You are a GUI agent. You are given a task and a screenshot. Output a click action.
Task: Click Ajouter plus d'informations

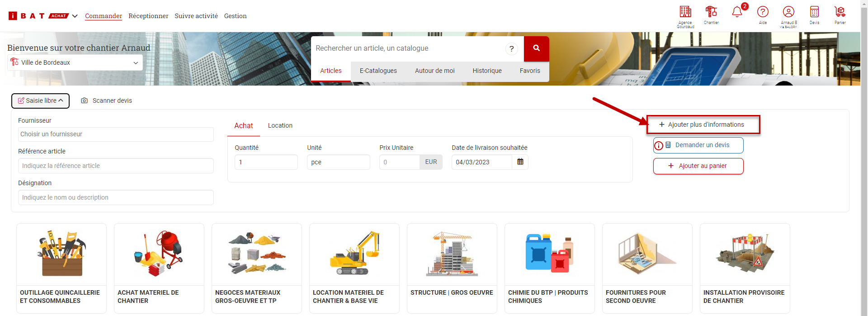(x=703, y=124)
